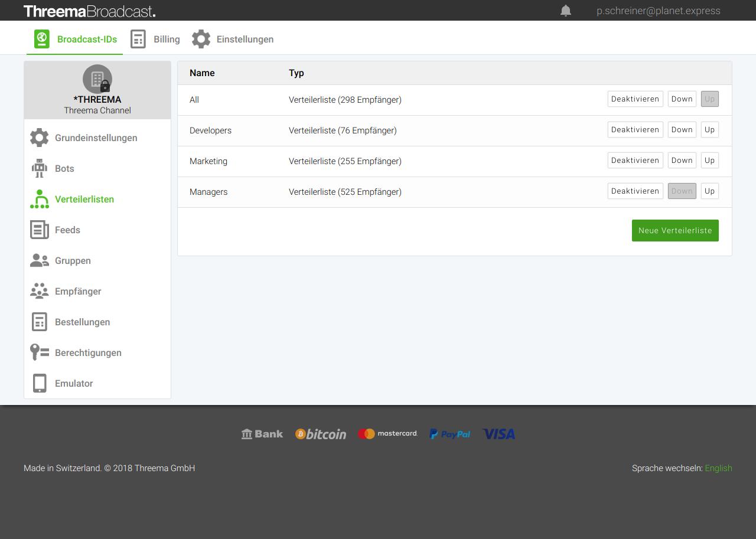This screenshot has height=539, width=756.
Task: Click the PayPal payment logo
Action: pyautogui.click(x=450, y=434)
